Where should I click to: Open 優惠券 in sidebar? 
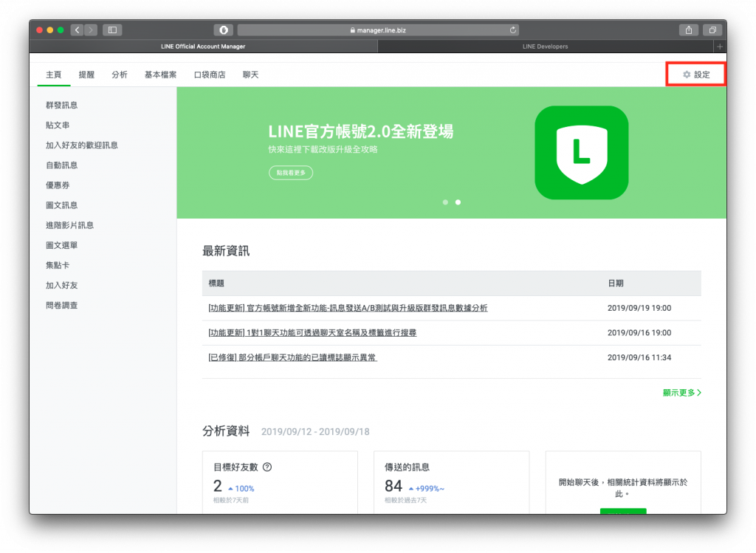pyautogui.click(x=58, y=185)
